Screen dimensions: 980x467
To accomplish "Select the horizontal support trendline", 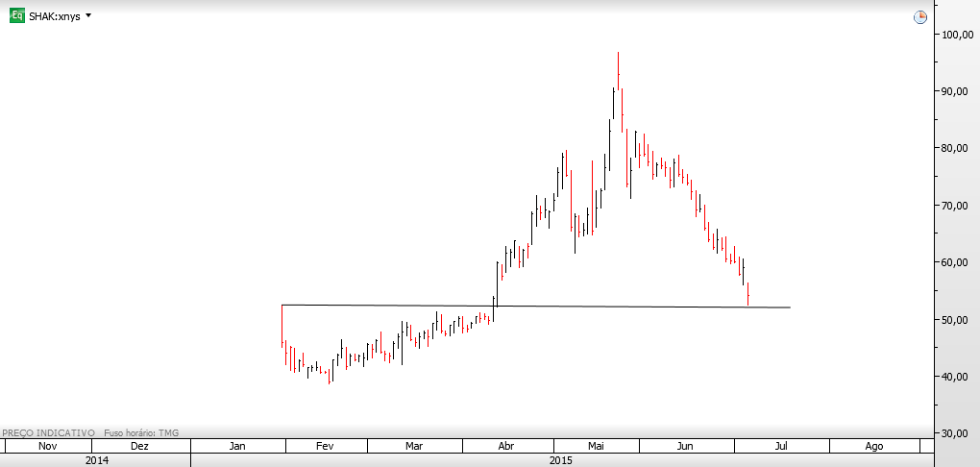I will pyautogui.click(x=535, y=307).
